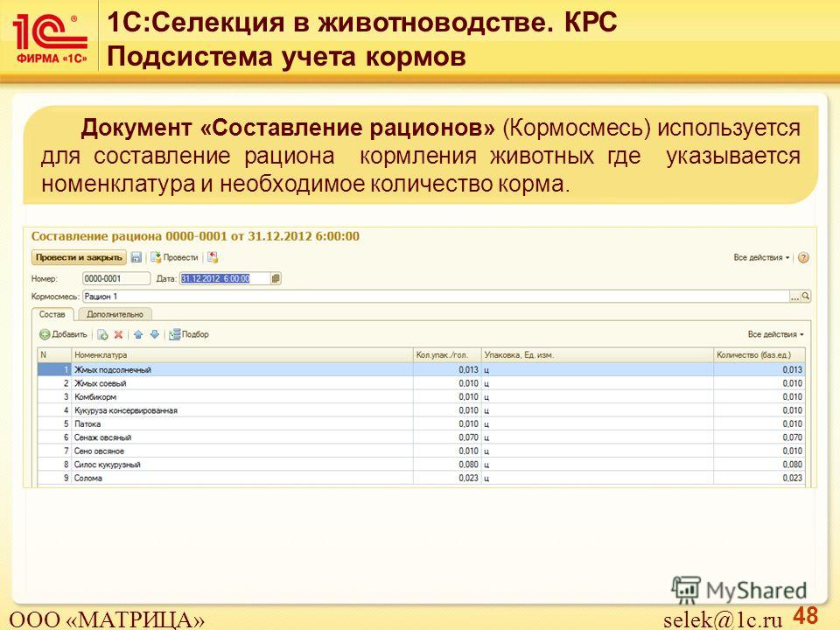Move row up with blue arrow

coord(138,335)
